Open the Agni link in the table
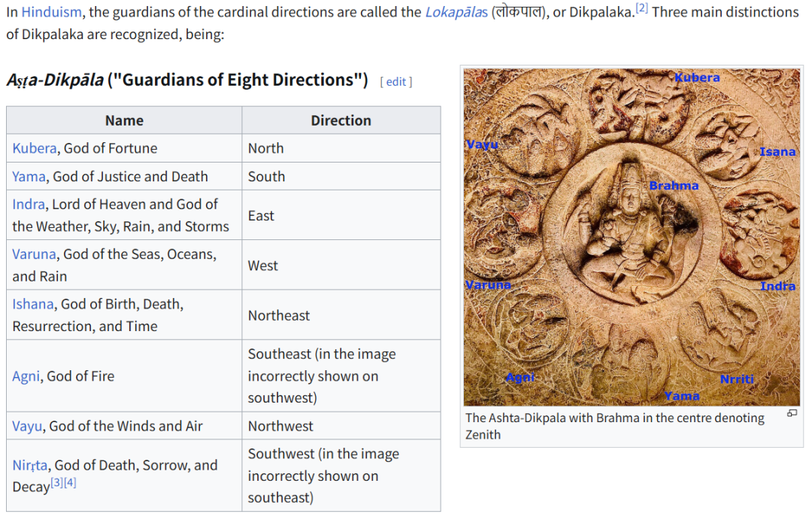 pos(26,376)
